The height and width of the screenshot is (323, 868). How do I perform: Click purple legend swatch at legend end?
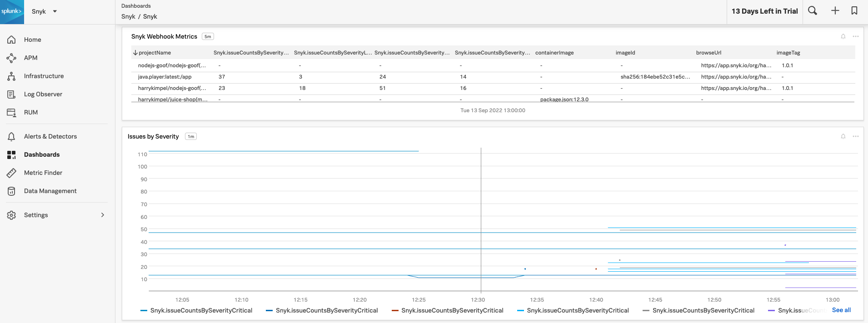(771, 311)
